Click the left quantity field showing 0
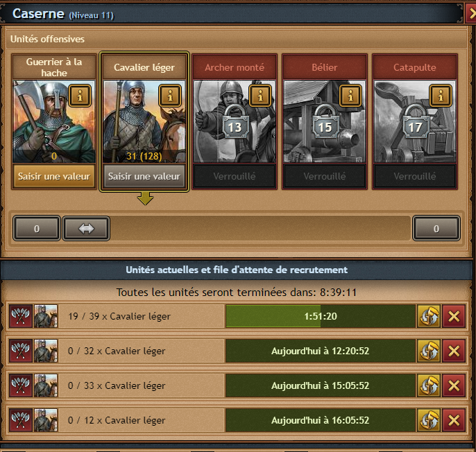The height and width of the screenshot is (452, 476). tap(36, 229)
